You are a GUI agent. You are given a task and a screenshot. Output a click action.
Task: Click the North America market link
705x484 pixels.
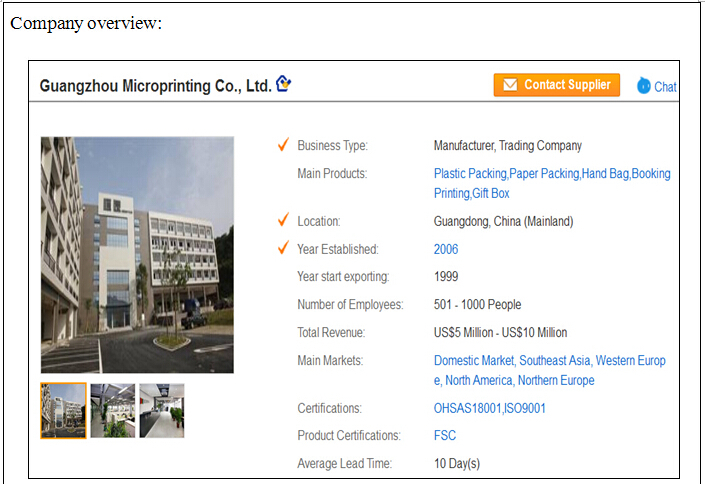point(478,380)
